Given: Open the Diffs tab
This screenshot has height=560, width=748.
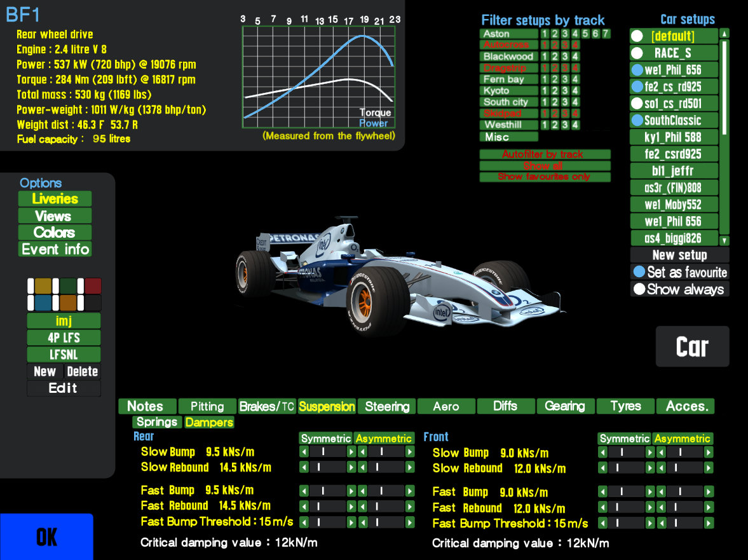Looking at the screenshot, I should 506,406.
